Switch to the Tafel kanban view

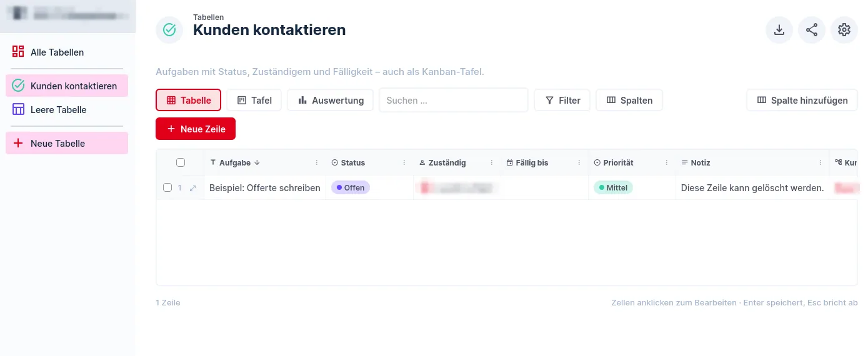254,100
